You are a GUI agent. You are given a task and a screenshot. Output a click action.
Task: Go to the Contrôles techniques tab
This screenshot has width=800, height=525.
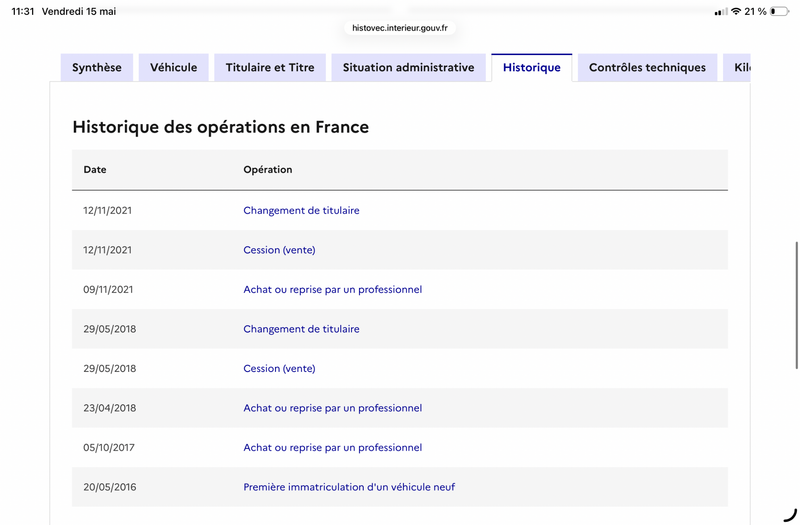click(x=647, y=67)
